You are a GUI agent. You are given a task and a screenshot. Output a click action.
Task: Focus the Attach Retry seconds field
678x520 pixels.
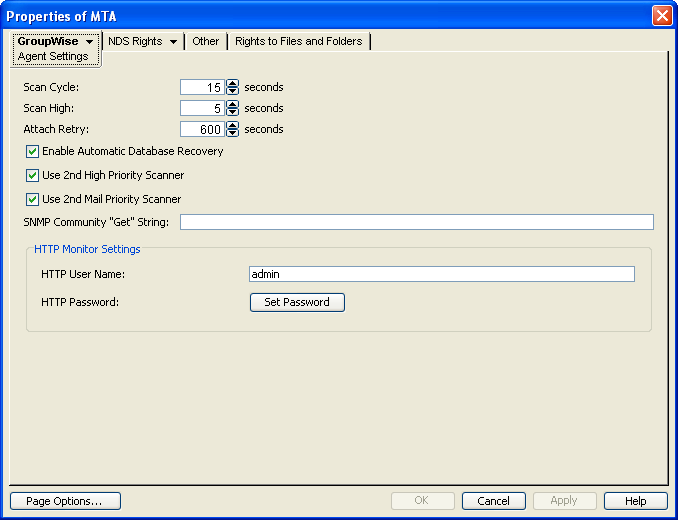[x=202, y=129]
